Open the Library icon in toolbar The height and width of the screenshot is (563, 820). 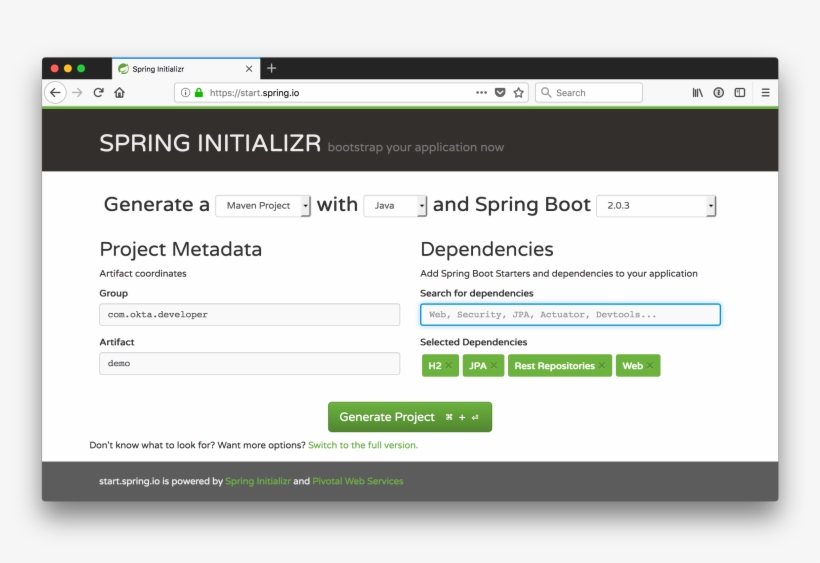point(697,93)
